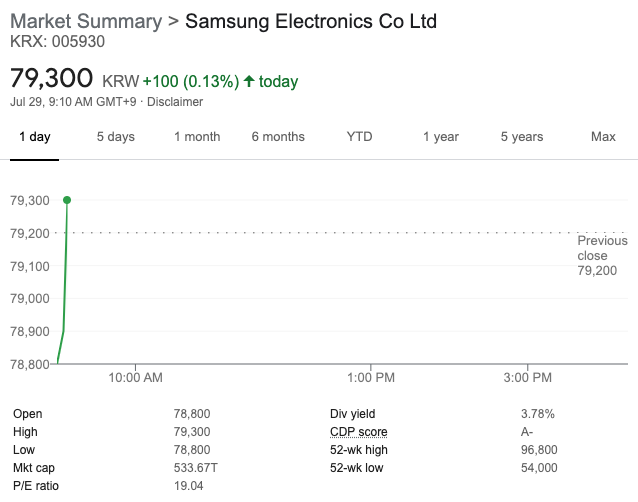Click the 3:00 PM axis label
The image size is (638, 502).
coord(527,378)
